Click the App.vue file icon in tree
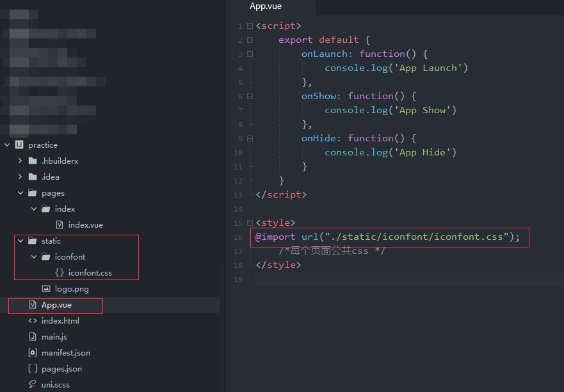Image resolution: width=564 pixels, height=392 pixels. [33, 304]
